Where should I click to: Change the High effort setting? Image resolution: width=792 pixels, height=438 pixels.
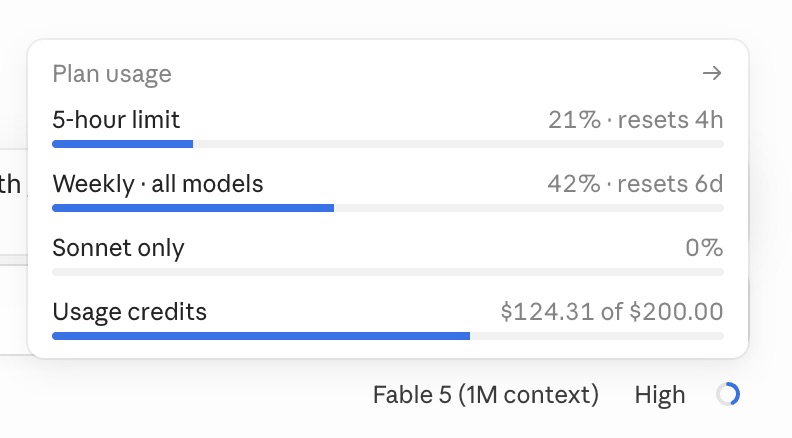(660, 395)
